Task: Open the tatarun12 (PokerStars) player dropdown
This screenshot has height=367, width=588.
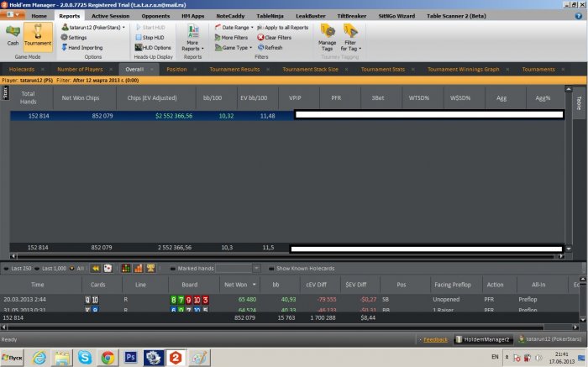Action: tap(93, 28)
